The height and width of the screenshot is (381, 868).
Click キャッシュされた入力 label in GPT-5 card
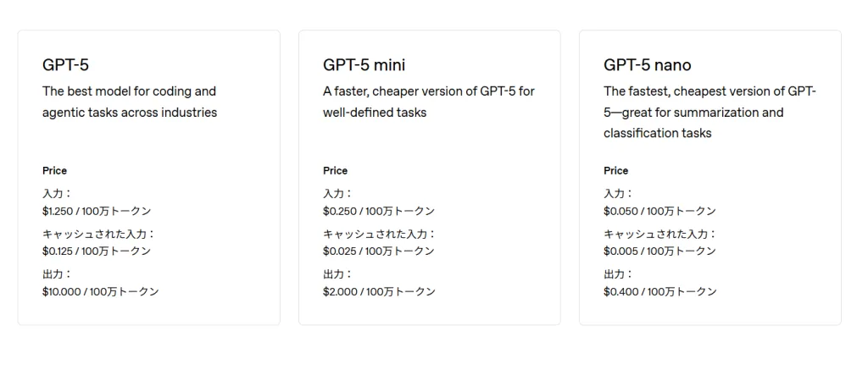coord(98,234)
